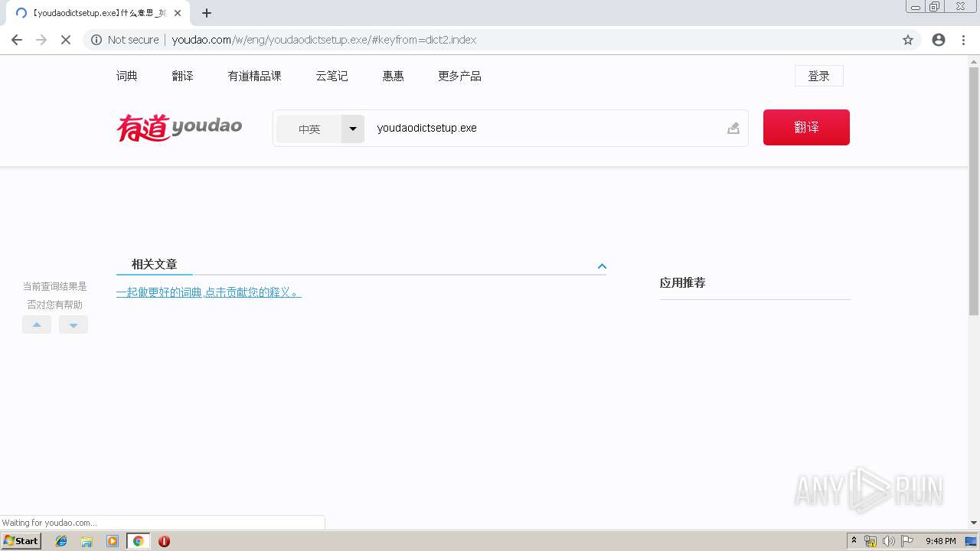This screenshot has height=551, width=980.
Task: Select the 相关文章 tab heading
Action: 155,264
